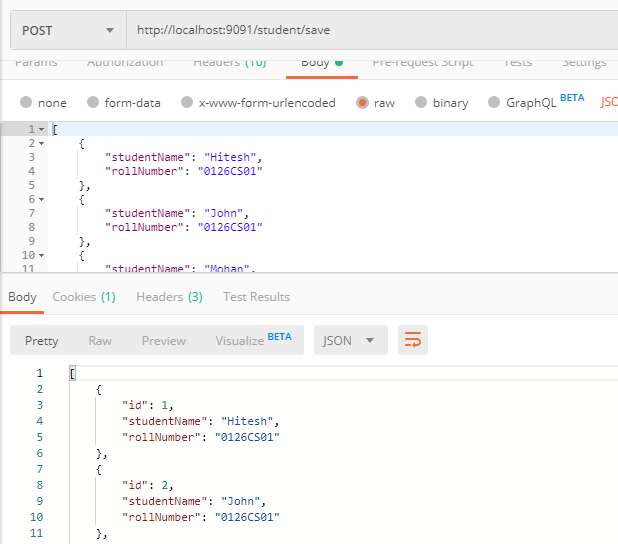Collapse the JSON array at line 1
The image size is (618, 544).
click(41, 130)
